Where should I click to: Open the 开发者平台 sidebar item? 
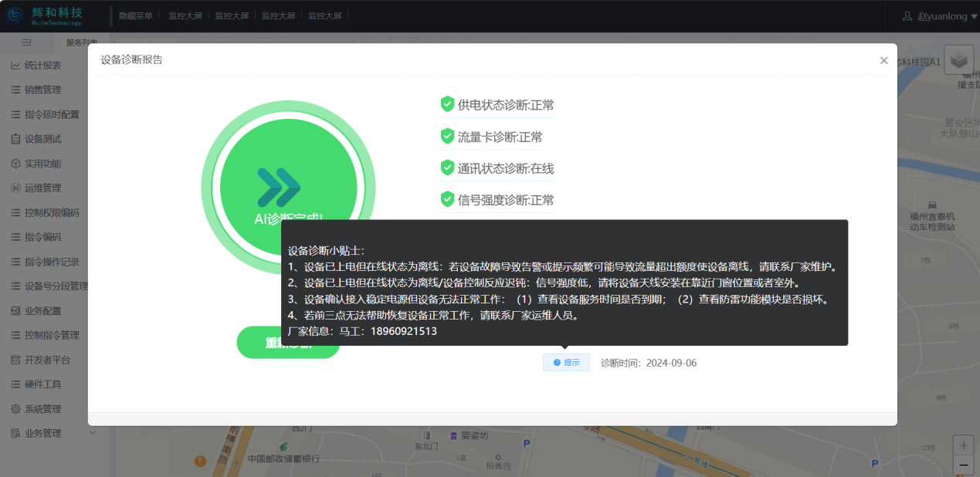[x=47, y=360]
